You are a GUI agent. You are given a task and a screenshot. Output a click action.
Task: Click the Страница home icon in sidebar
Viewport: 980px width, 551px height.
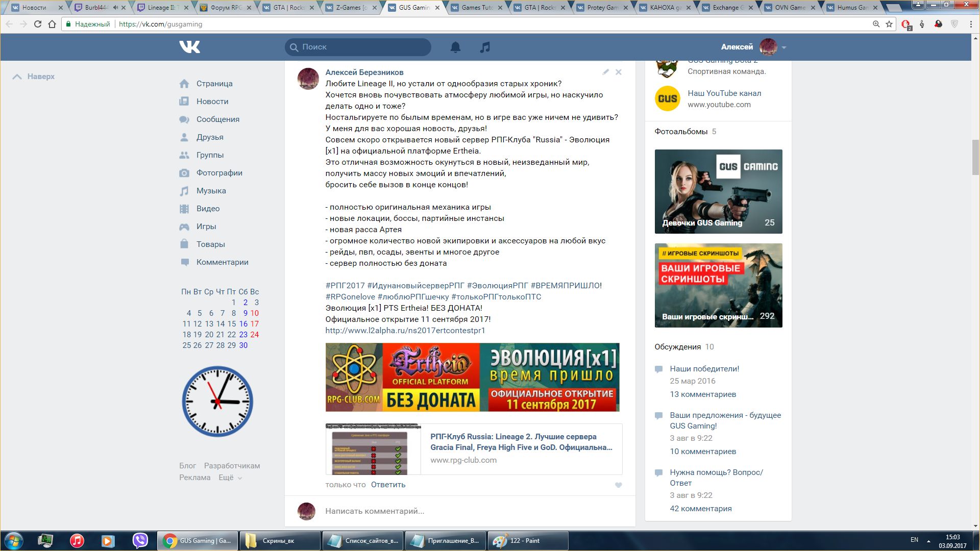point(184,84)
